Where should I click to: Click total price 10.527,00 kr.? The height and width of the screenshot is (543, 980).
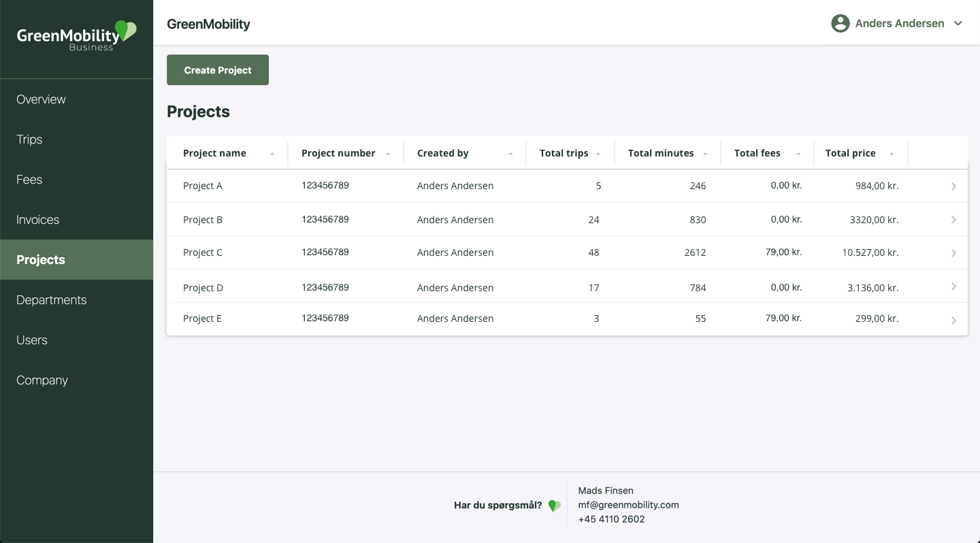coord(870,252)
